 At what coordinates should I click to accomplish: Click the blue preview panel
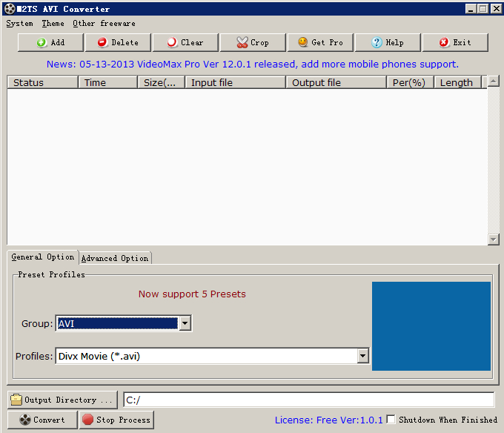coord(431,326)
